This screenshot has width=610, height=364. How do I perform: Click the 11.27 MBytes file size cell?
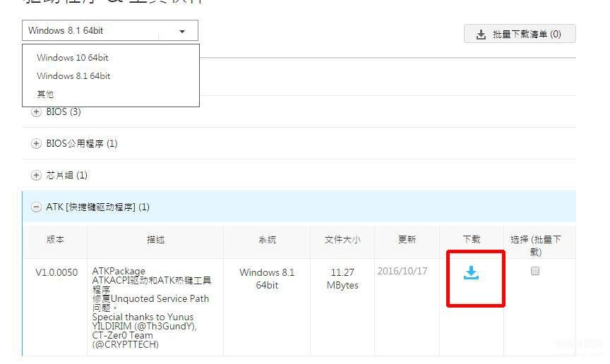coord(342,279)
